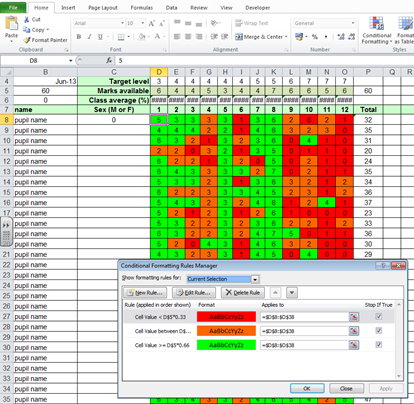Select the red format preview swatch
The height and width of the screenshot is (404, 414).
tap(226, 317)
